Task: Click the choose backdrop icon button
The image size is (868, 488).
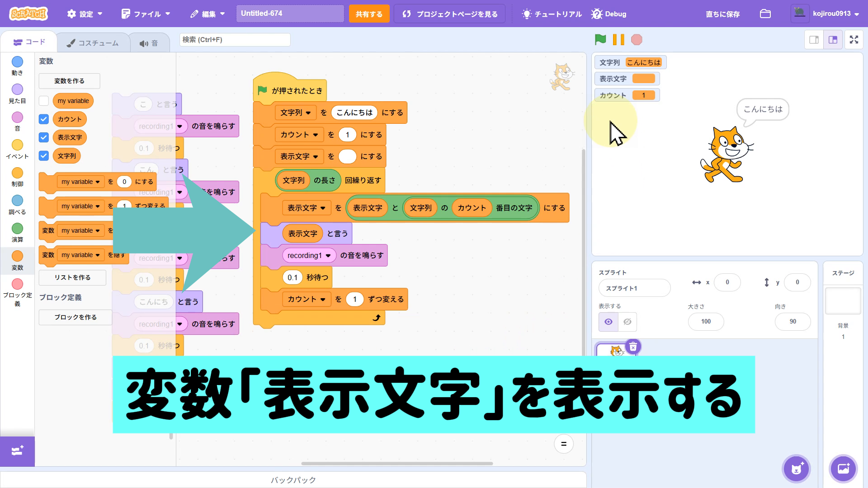Action: (843, 469)
